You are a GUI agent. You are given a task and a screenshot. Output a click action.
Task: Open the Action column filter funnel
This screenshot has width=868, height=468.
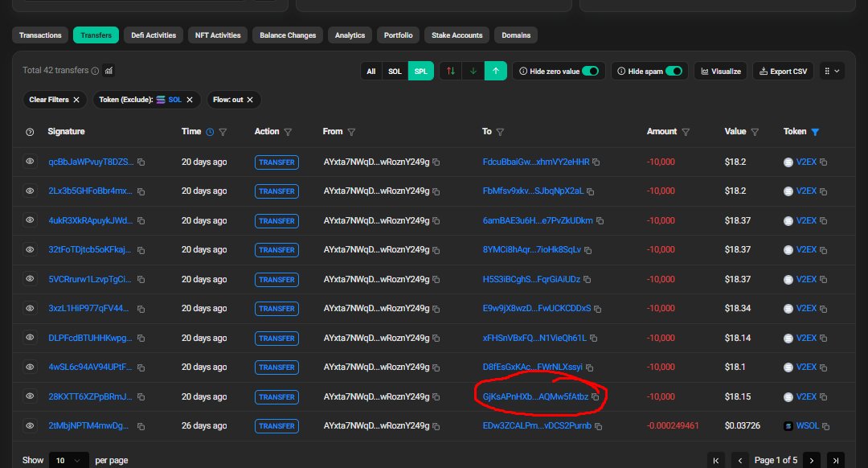(288, 132)
